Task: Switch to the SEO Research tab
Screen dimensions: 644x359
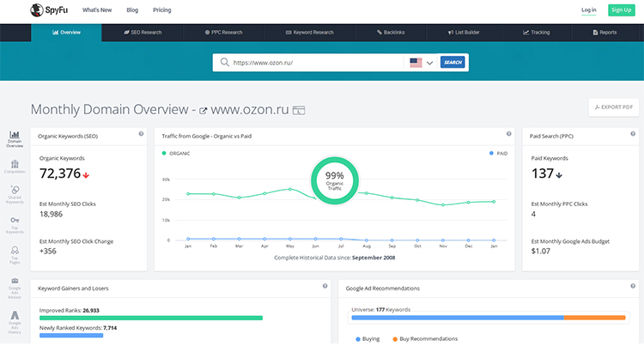Action: click(x=143, y=33)
